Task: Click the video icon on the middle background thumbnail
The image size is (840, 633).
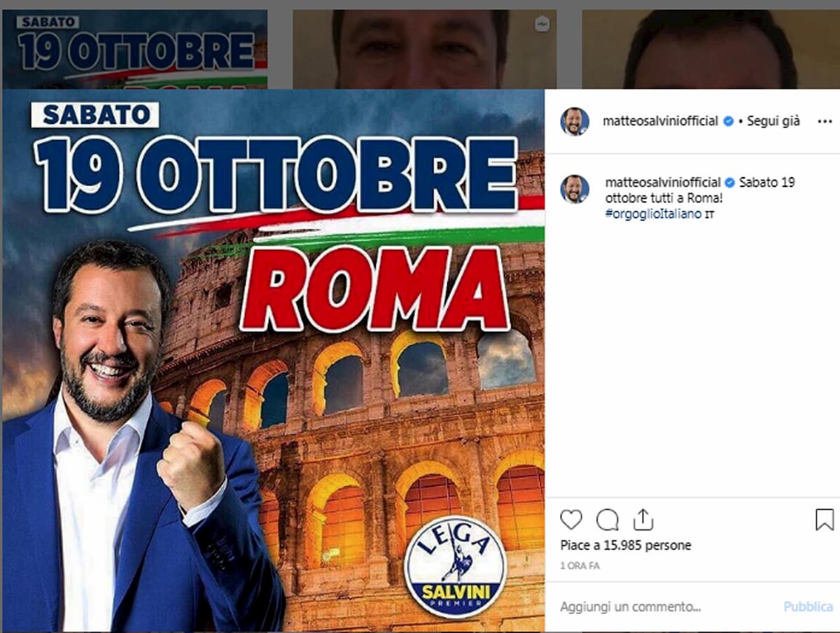Action: [x=541, y=23]
